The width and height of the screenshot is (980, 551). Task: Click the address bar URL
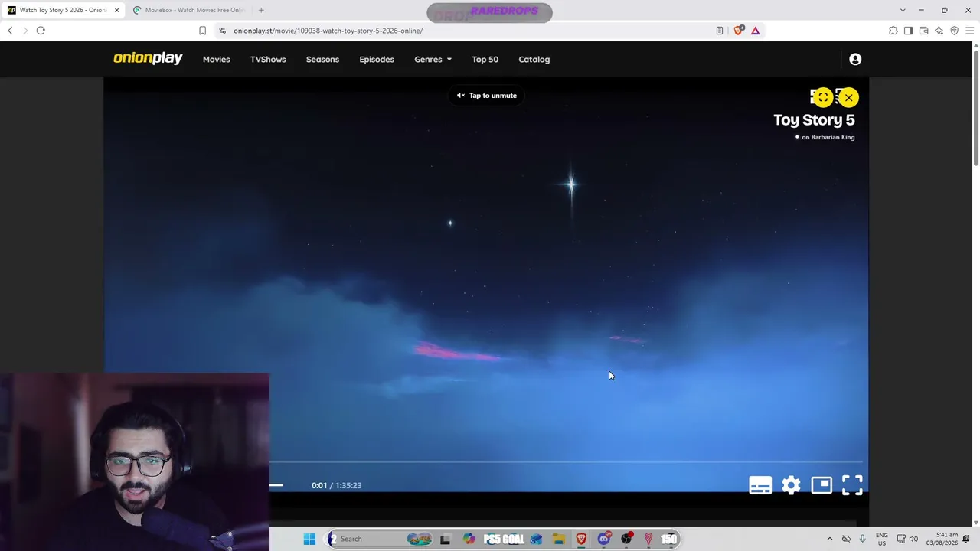[328, 31]
